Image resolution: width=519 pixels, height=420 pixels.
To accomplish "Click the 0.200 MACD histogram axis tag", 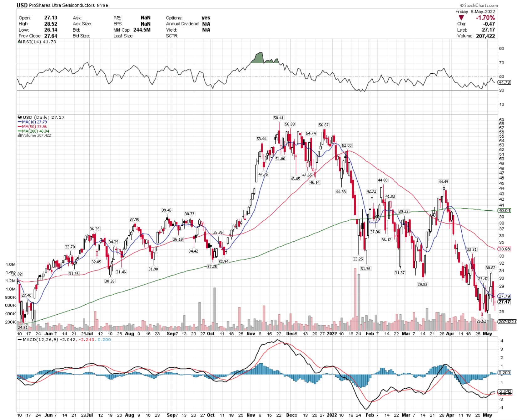I will (504, 372).
